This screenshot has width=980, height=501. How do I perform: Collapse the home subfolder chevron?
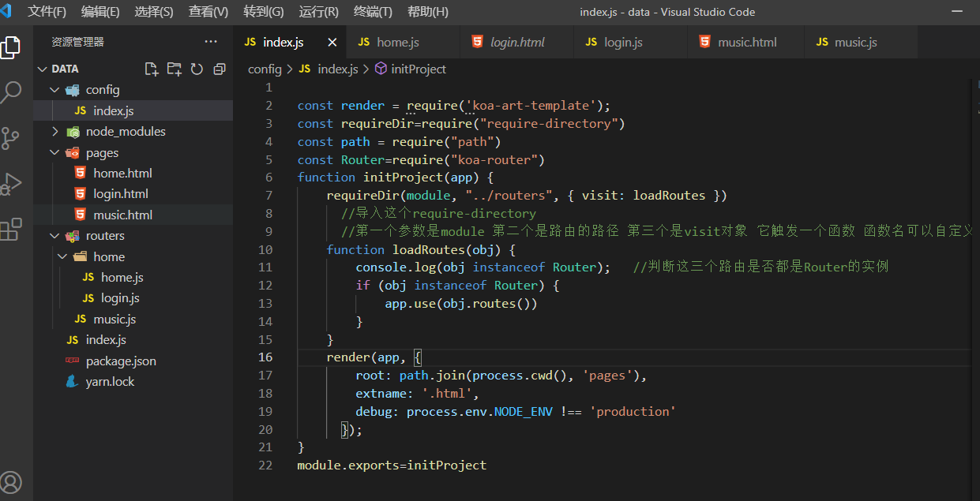click(x=62, y=256)
